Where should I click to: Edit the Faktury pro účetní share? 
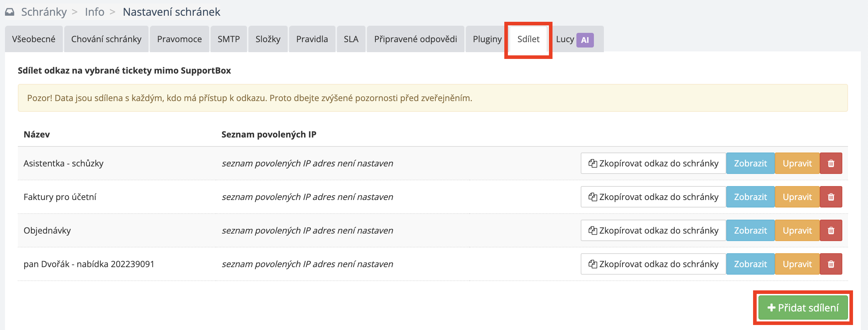797,197
